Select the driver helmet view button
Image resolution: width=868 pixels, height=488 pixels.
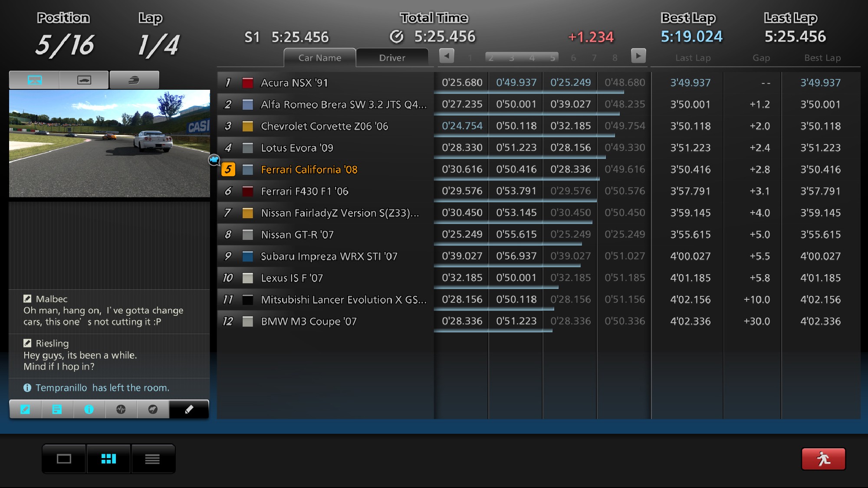click(x=134, y=80)
